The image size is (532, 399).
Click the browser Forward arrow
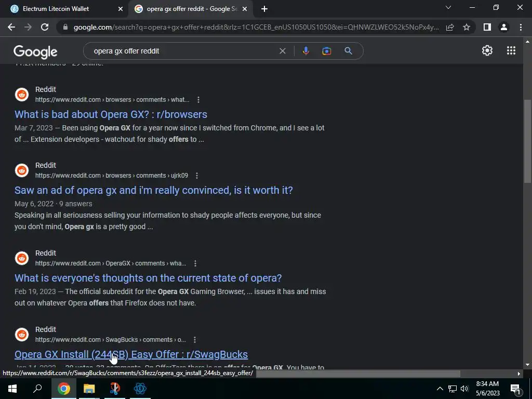click(x=28, y=27)
